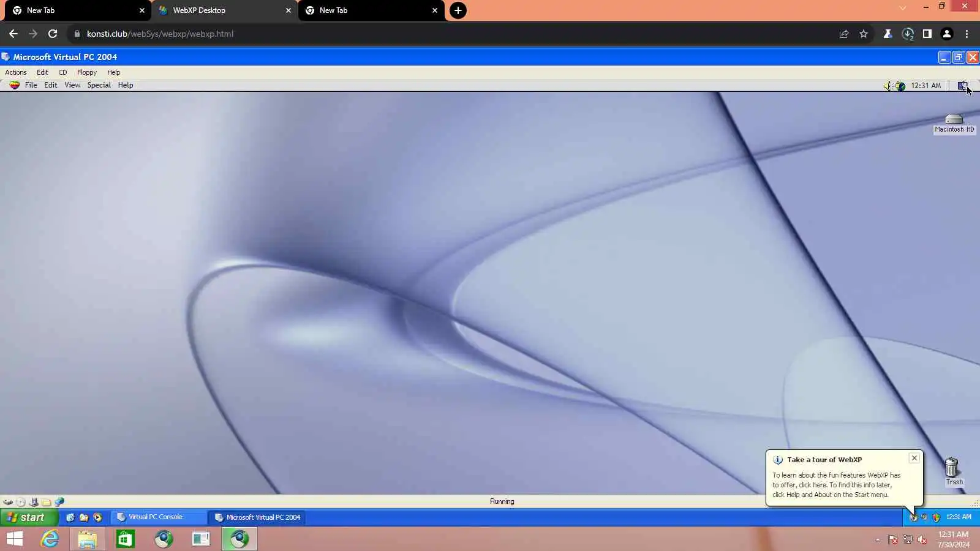The width and height of the screenshot is (980, 551).
Task: Open the Actions menu in Virtual PC
Action: [16, 72]
